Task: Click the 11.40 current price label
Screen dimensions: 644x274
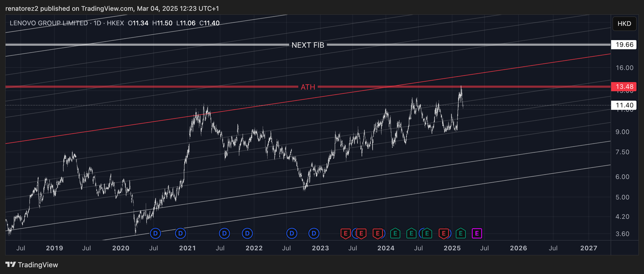Action: pyautogui.click(x=624, y=105)
